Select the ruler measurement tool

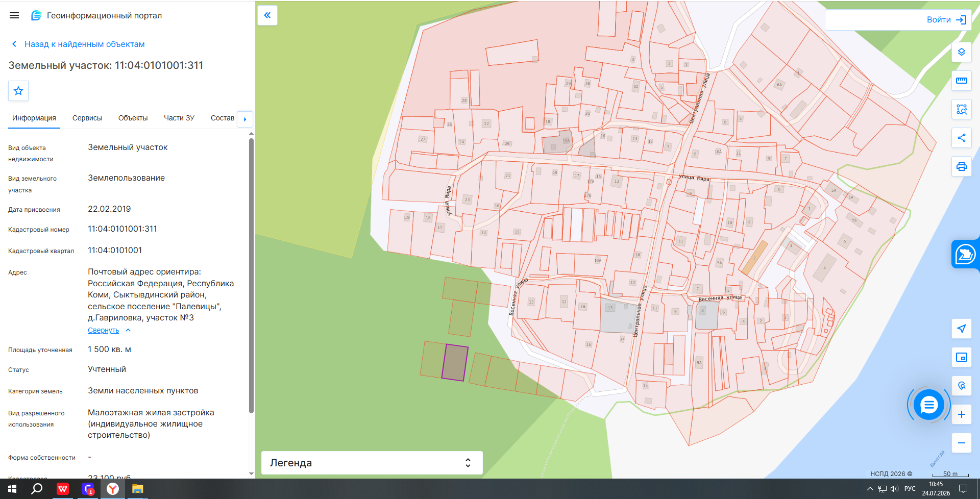pyautogui.click(x=962, y=81)
